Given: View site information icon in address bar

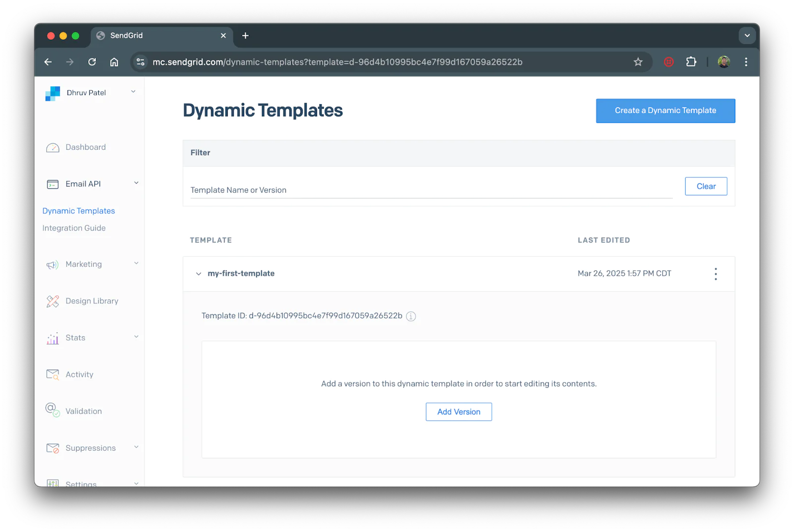Looking at the screenshot, I should 140,62.
